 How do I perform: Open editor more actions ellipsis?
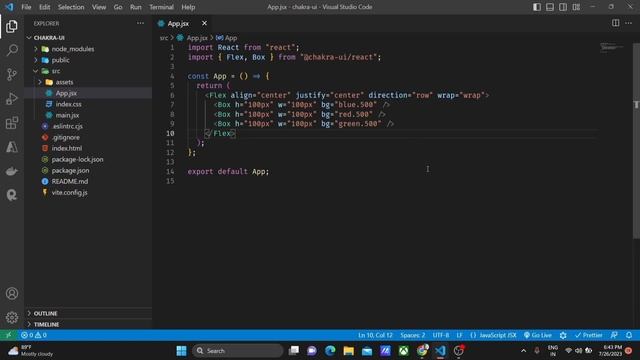[x=629, y=23]
